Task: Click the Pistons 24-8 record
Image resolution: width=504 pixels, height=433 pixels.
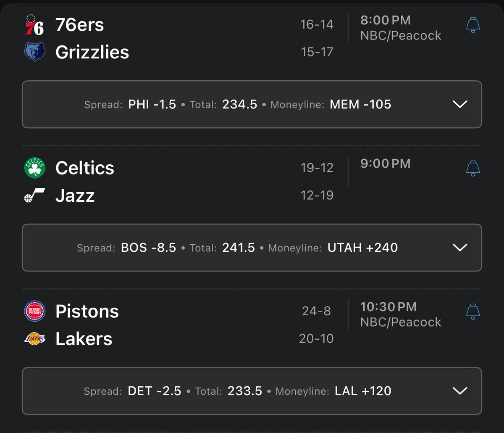Action: [316, 312]
